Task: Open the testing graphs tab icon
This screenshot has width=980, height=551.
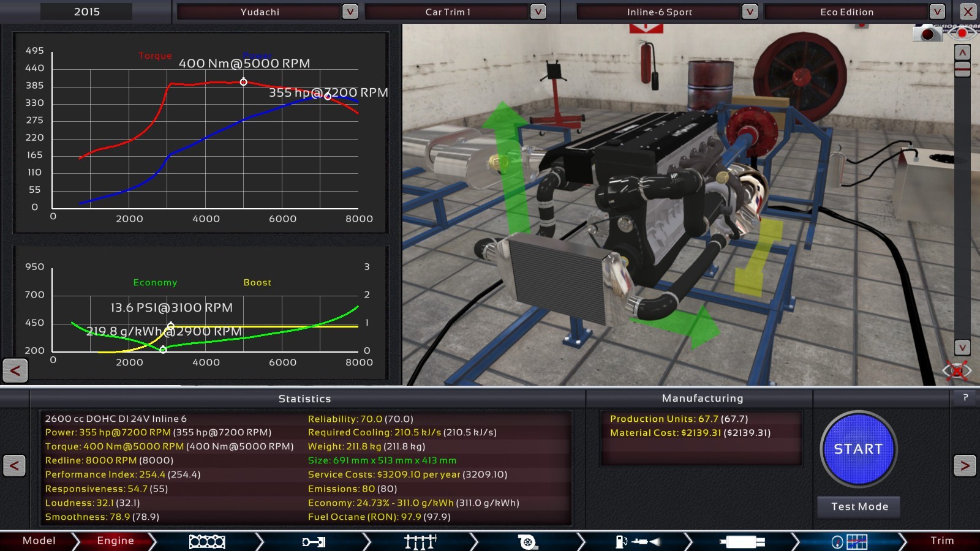Action: coord(850,541)
